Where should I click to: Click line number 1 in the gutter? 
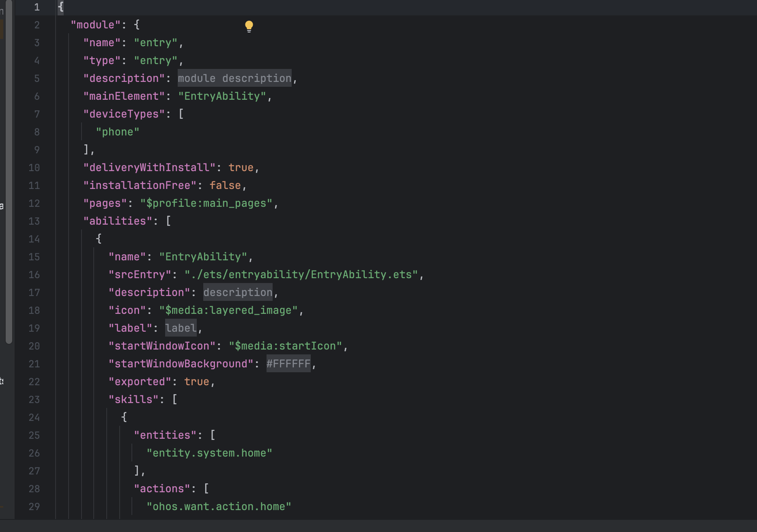tap(37, 7)
